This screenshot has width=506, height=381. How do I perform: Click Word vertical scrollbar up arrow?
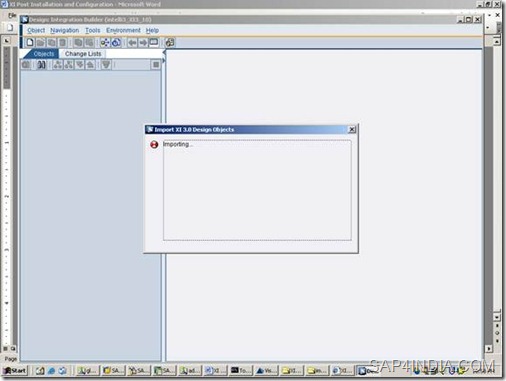pyautogui.click(x=497, y=41)
